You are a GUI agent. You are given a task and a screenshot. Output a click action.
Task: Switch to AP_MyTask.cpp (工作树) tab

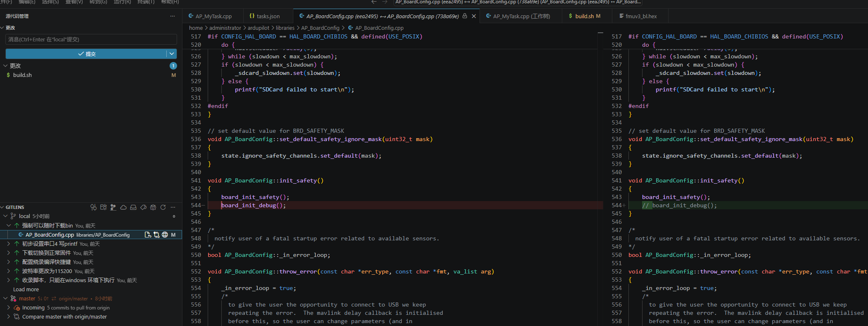point(521,16)
